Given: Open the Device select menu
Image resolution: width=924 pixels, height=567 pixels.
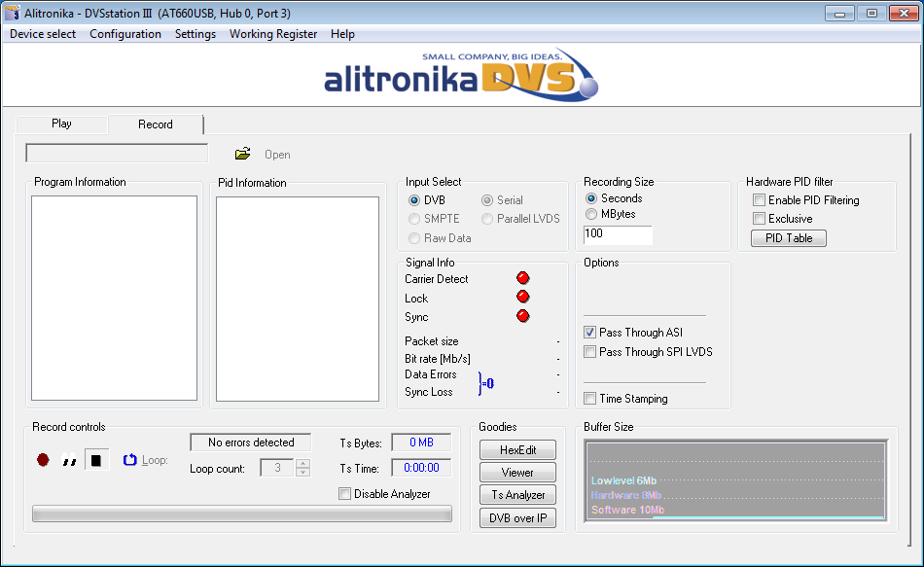Looking at the screenshot, I should click(x=43, y=34).
